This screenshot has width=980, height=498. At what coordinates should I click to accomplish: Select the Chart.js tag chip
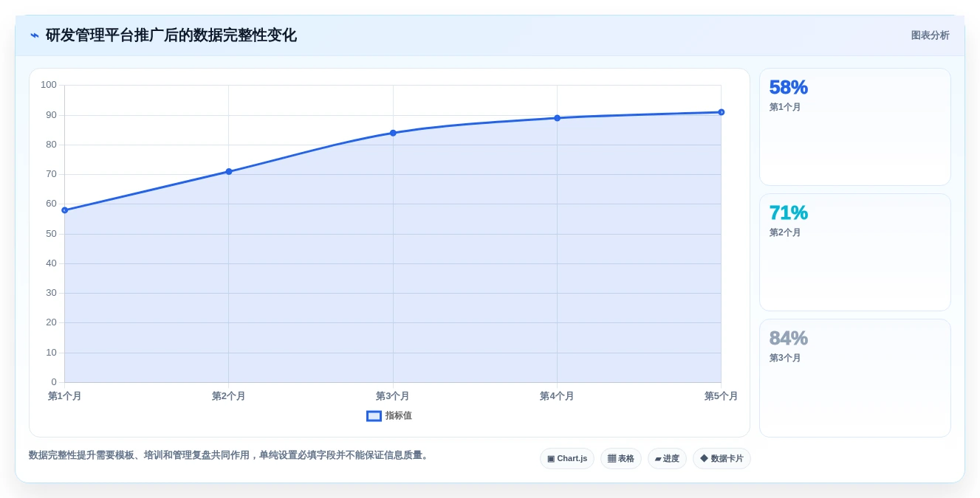pos(567,459)
